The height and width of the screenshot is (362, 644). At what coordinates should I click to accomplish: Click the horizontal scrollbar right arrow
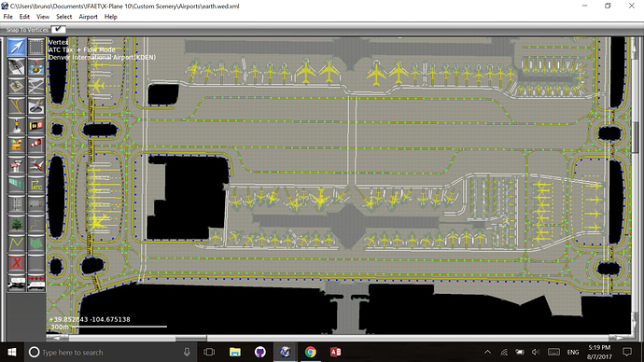pos(620,338)
